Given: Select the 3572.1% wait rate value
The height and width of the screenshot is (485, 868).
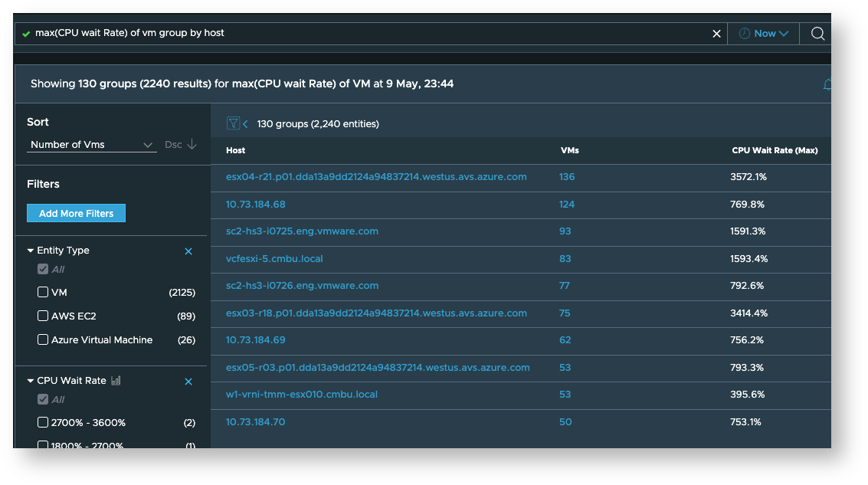Looking at the screenshot, I should point(748,177).
